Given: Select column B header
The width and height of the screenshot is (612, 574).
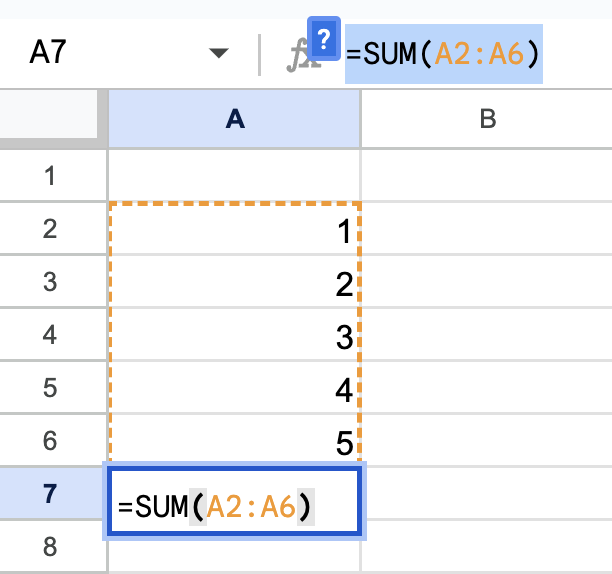Looking at the screenshot, I should pos(487,119).
